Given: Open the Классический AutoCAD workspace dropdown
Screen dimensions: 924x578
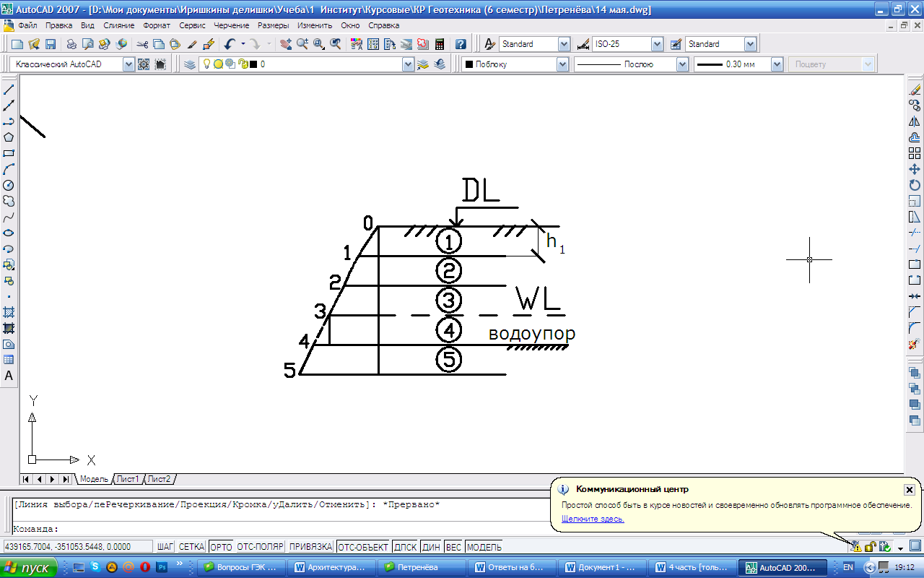Looking at the screenshot, I should coord(128,64).
